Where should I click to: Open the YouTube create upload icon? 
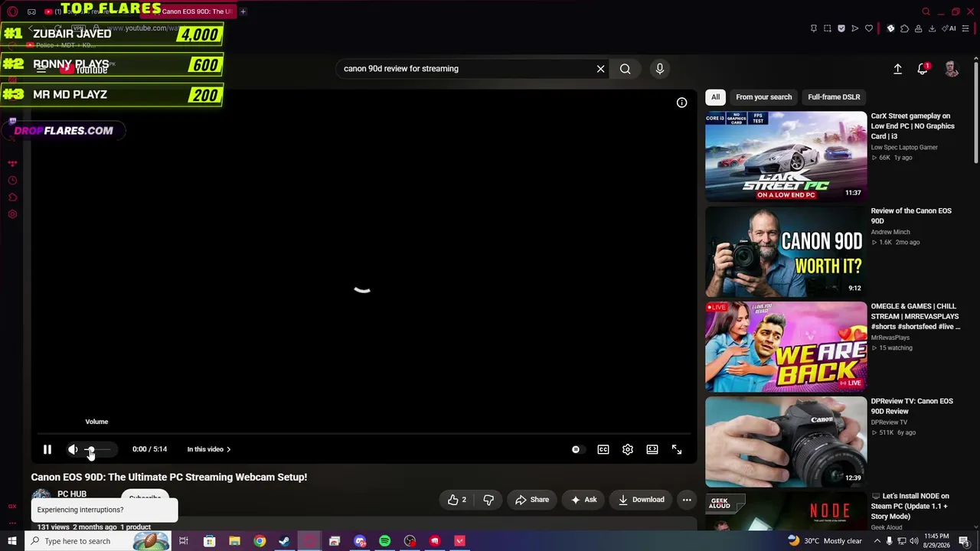[x=897, y=69]
